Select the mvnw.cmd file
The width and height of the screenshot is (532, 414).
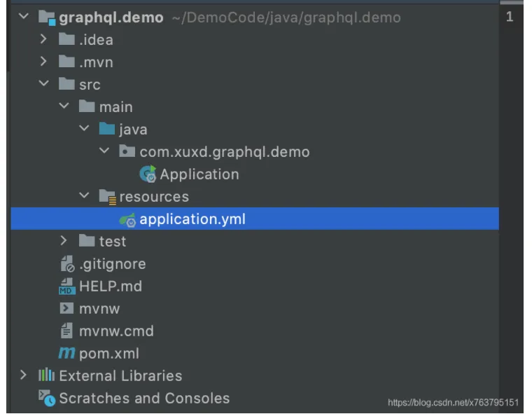coord(116,331)
